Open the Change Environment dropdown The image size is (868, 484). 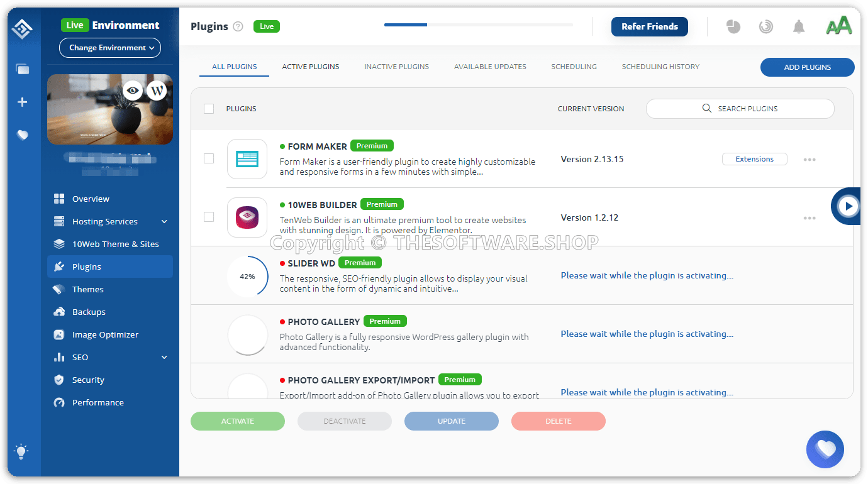click(x=110, y=48)
